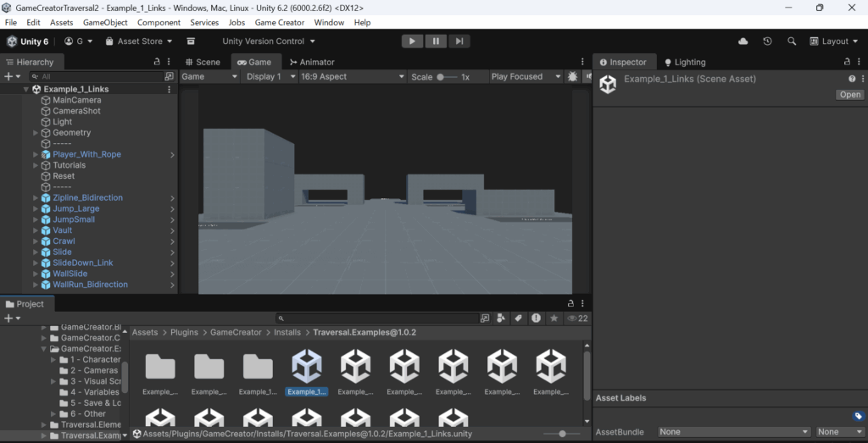
Task: Click the Step frame button
Action: (459, 41)
